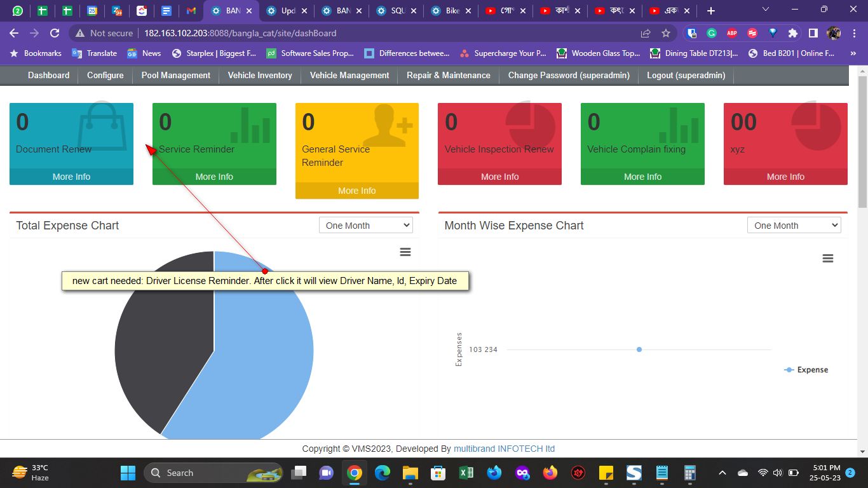The height and width of the screenshot is (488, 868).
Task: Click More Info under Document Renew
Action: tap(71, 177)
